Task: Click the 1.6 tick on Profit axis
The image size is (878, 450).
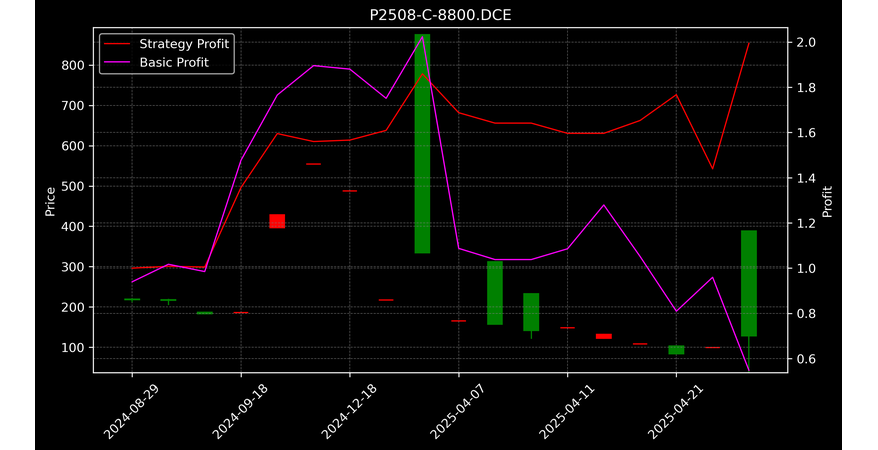Action: coord(805,133)
